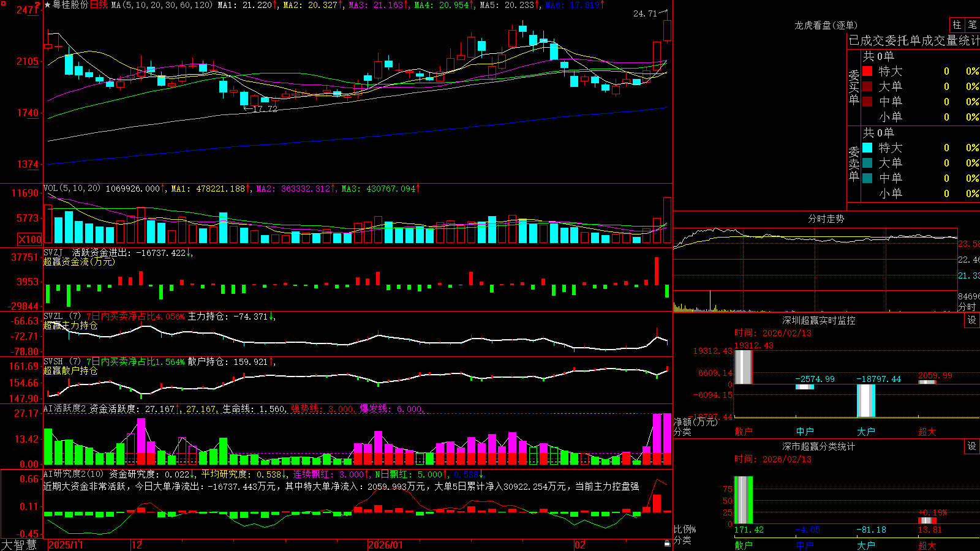Click the 12 month marker on the timeline
Image resolution: width=980 pixels, height=551 pixels.
(137, 545)
